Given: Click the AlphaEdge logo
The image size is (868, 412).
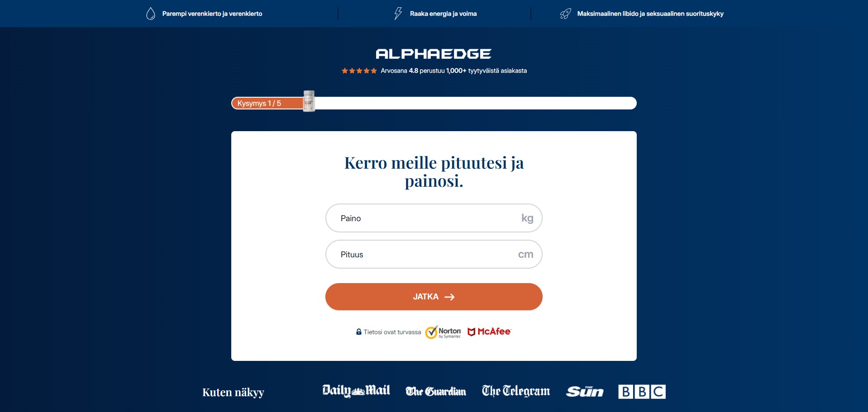Looking at the screenshot, I should tap(434, 54).
